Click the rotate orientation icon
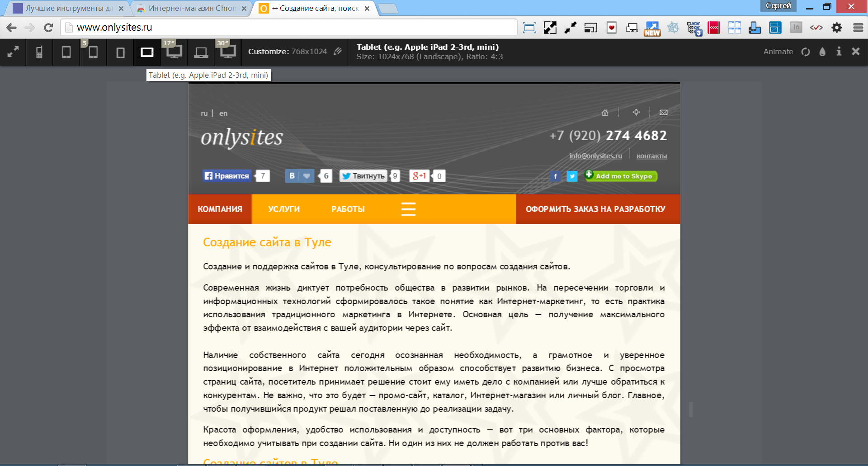868x466 pixels. (806, 52)
